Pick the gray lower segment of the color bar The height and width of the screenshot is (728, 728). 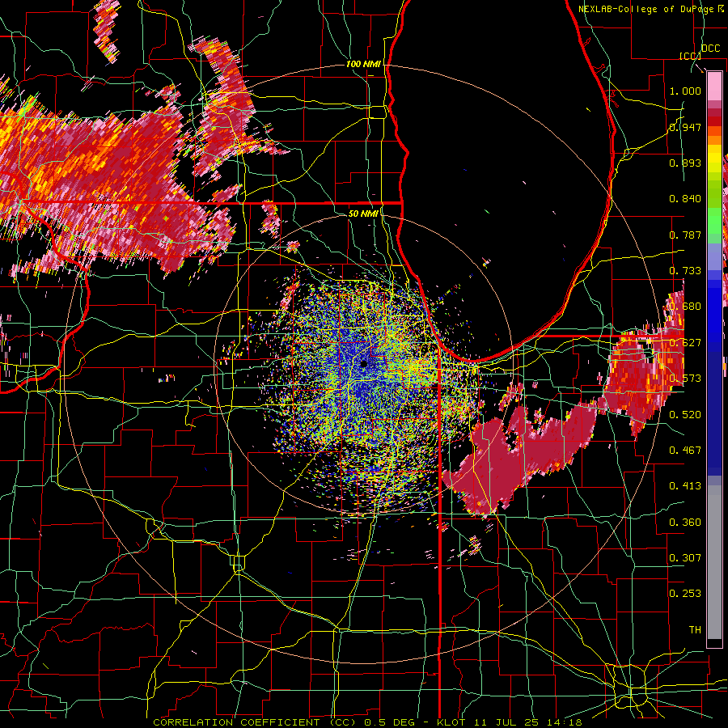[x=714, y=562]
